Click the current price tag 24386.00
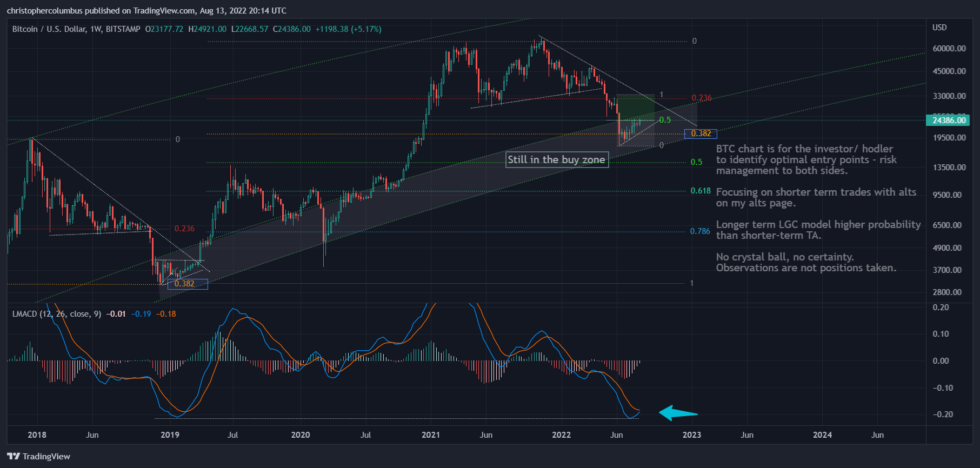This screenshot has width=980, height=468. (949, 120)
